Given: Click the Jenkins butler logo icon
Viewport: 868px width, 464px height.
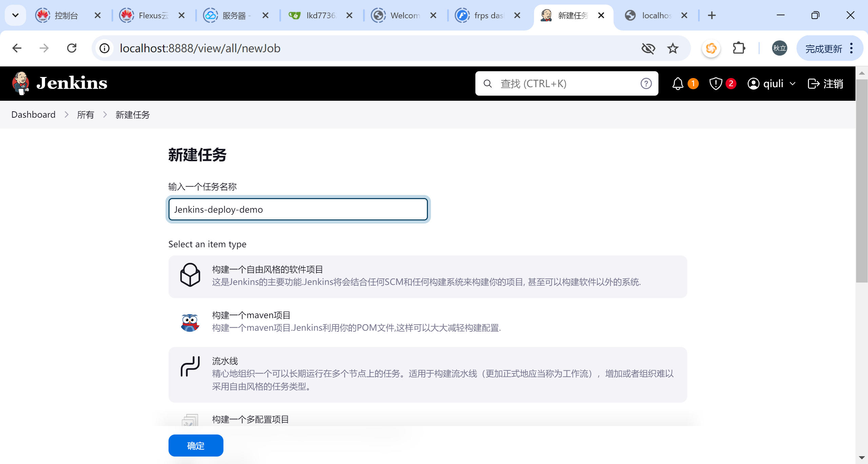Looking at the screenshot, I should 21,83.
